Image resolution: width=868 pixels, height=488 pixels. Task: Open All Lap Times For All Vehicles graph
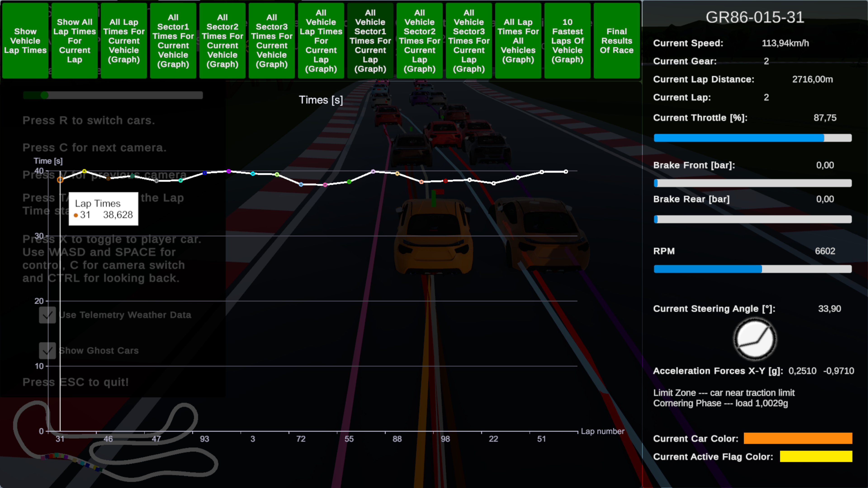(x=518, y=41)
